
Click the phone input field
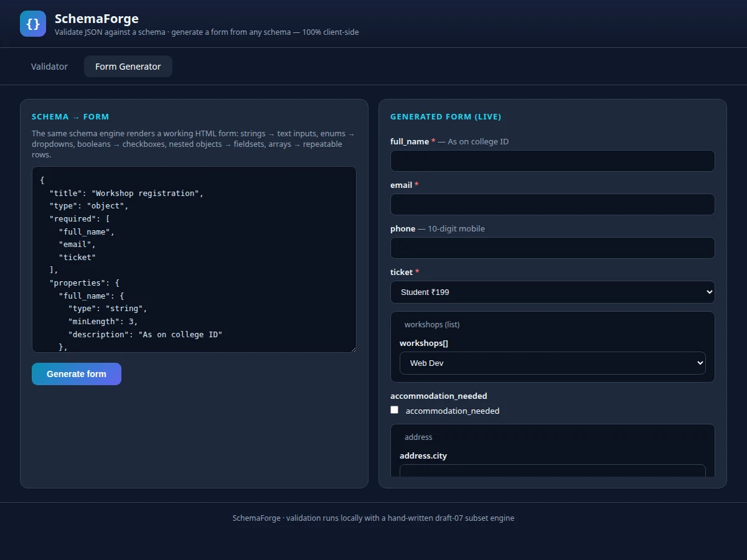[x=553, y=248]
